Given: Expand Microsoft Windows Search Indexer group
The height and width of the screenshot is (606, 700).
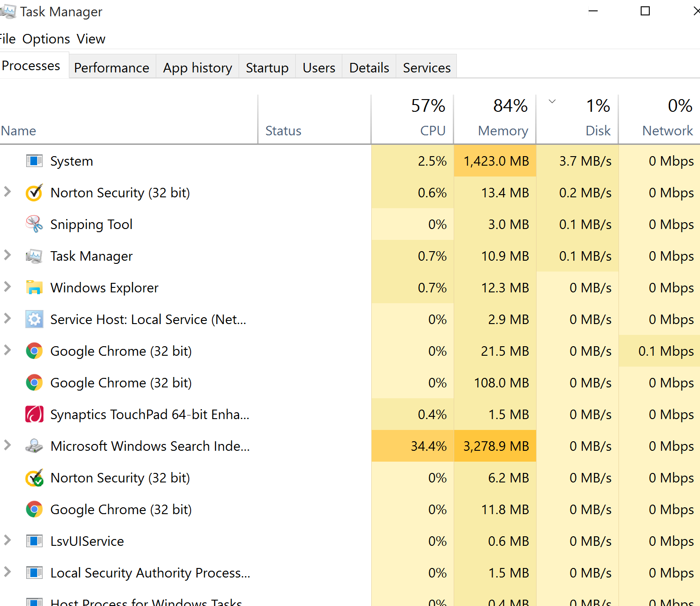Looking at the screenshot, I should pyautogui.click(x=7, y=445).
